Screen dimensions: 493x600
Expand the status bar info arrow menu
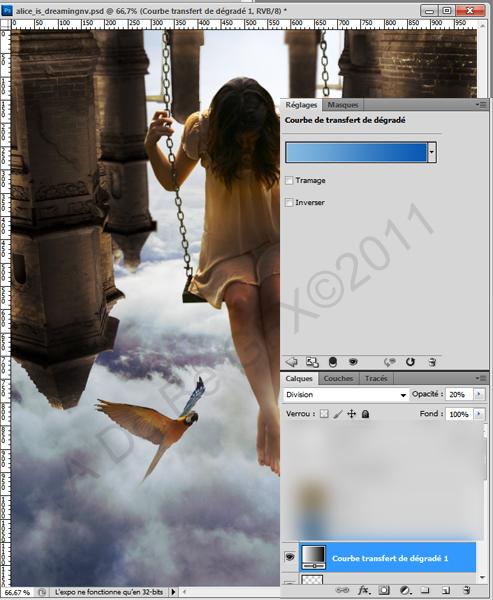(173, 592)
